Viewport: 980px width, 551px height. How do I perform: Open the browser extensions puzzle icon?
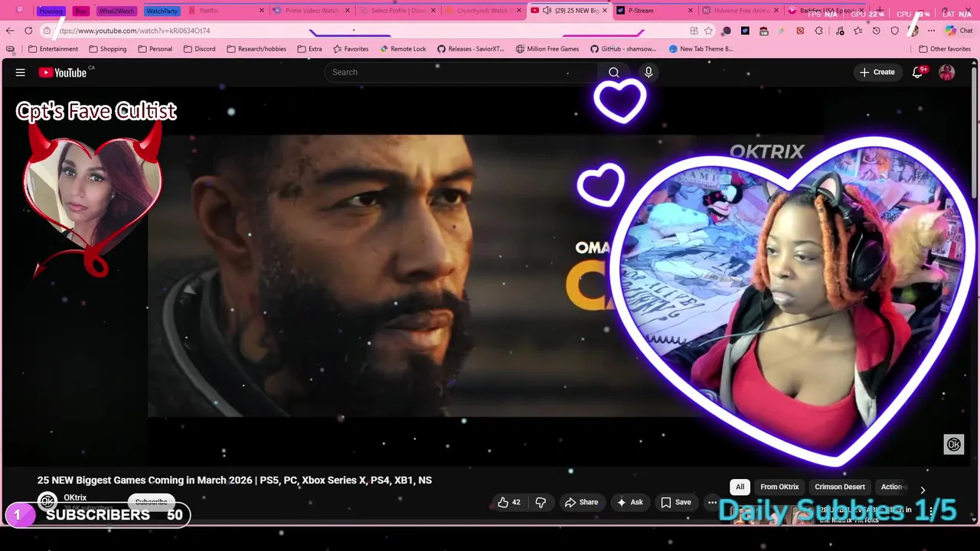click(x=819, y=31)
